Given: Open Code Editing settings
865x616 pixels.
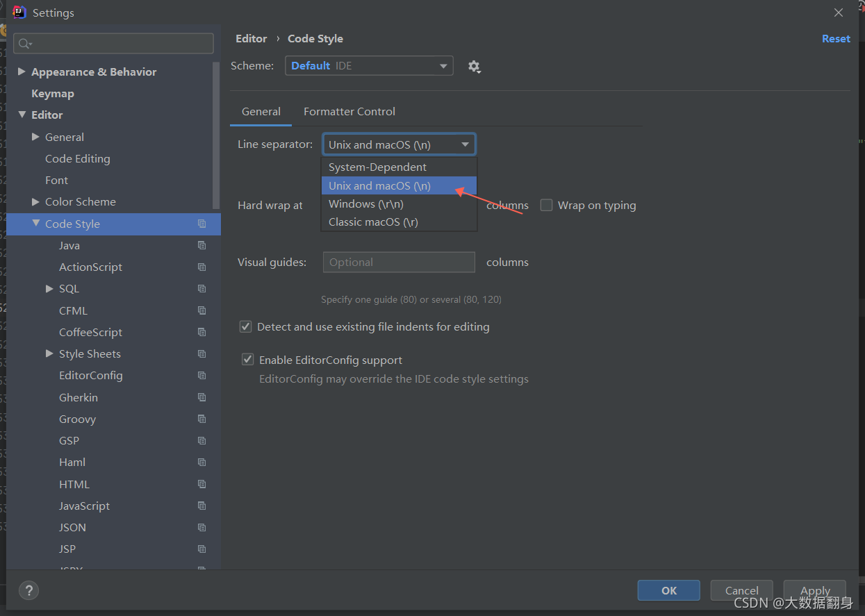Looking at the screenshot, I should 78,158.
